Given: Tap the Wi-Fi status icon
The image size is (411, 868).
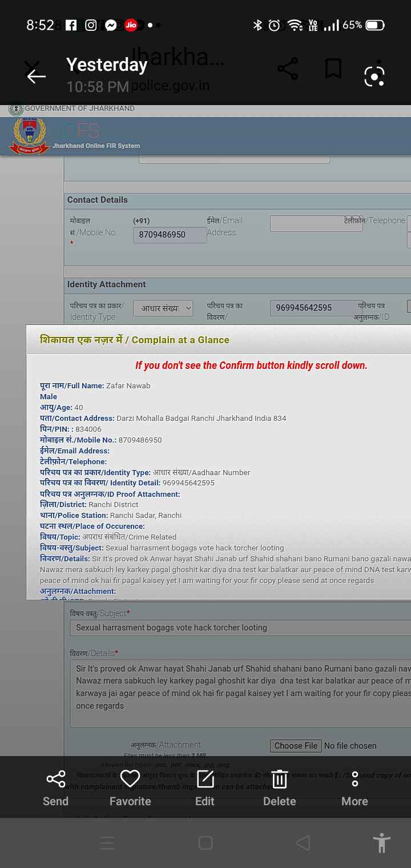Looking at the screenshot, I should 295,25.
